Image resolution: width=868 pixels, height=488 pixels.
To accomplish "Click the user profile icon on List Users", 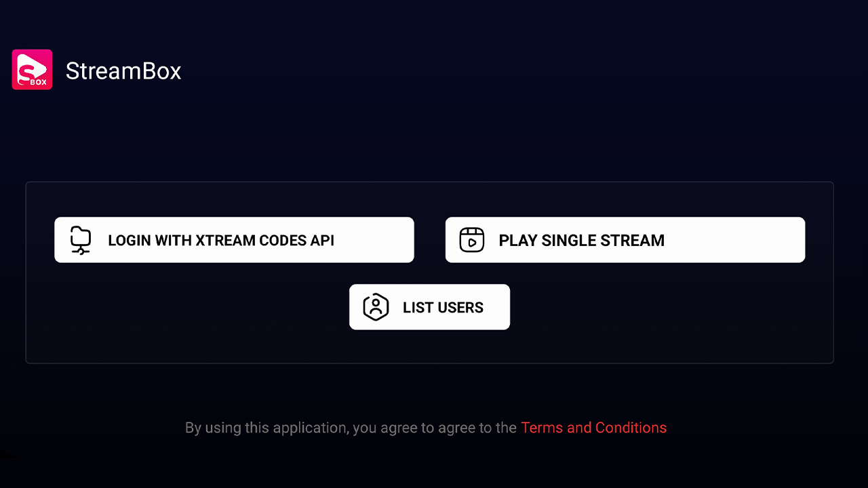I will point(374,306).
